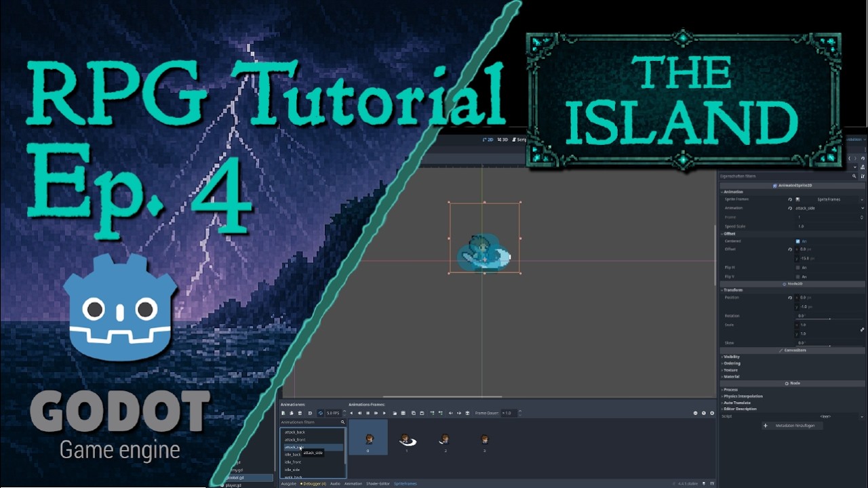Toggle the Centered checkbox

pos(797,241)
